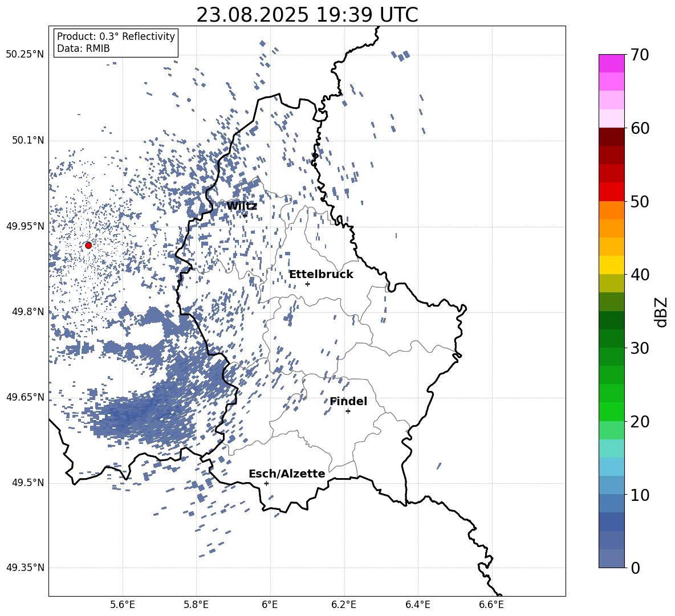Image resolution: width=675 pixels, height=616 pixels.
Task: Pick the olive swatch just below 40 dBZ
Action: (611, 283)
